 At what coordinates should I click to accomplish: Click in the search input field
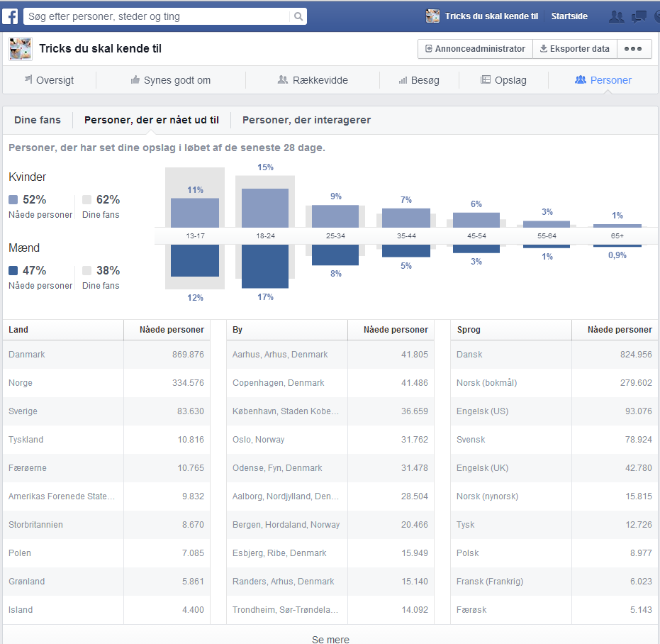pyautogui.click(x=156, y=16)
